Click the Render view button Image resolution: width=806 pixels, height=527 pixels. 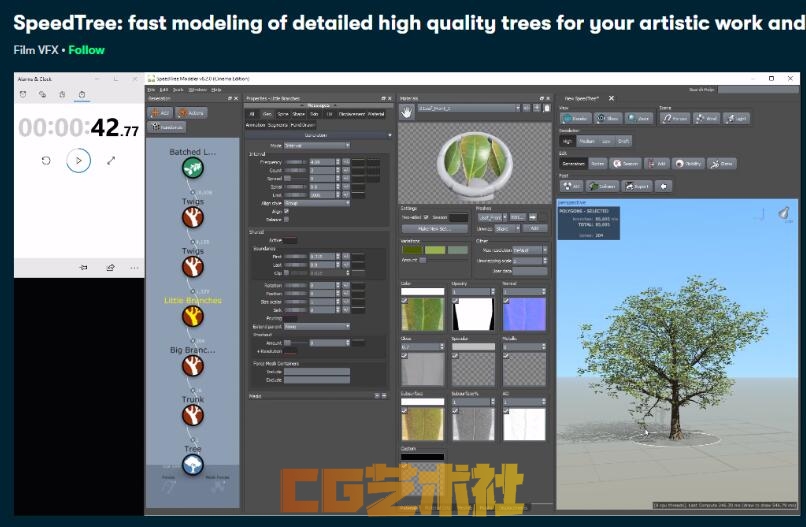[575, 118]
